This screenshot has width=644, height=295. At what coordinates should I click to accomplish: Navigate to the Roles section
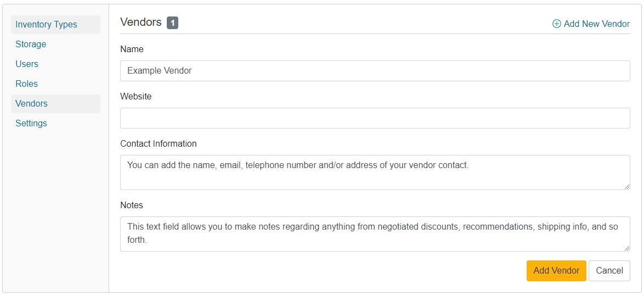point(26,84)
